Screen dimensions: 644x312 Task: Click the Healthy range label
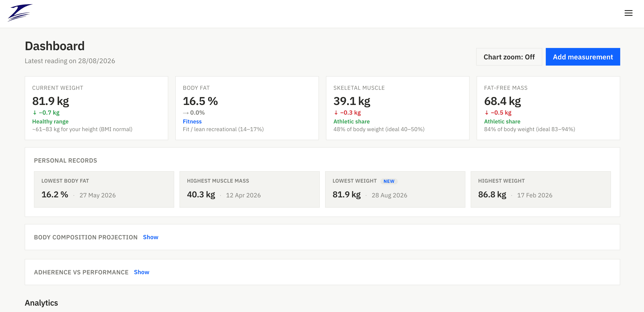(x=50, y=121)
